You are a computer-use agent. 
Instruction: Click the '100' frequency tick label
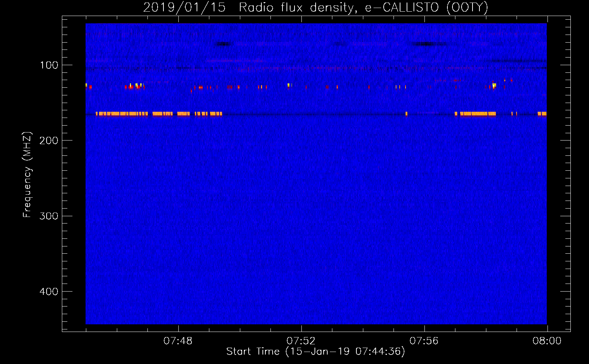click(49, 65)
